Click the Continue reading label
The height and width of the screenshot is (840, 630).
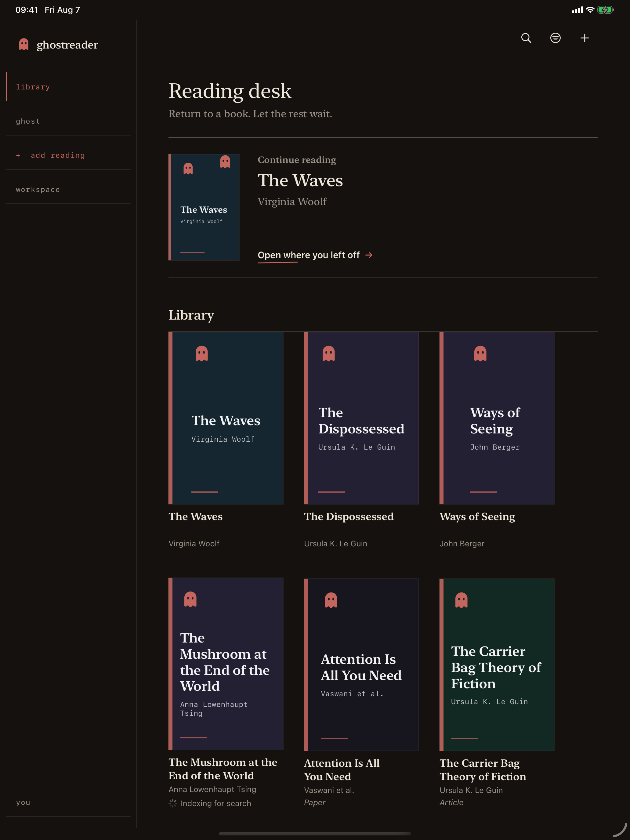click(297, 160)
